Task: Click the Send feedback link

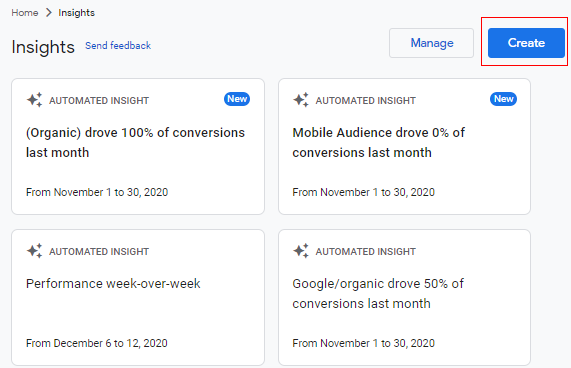Action: (118, 45)
